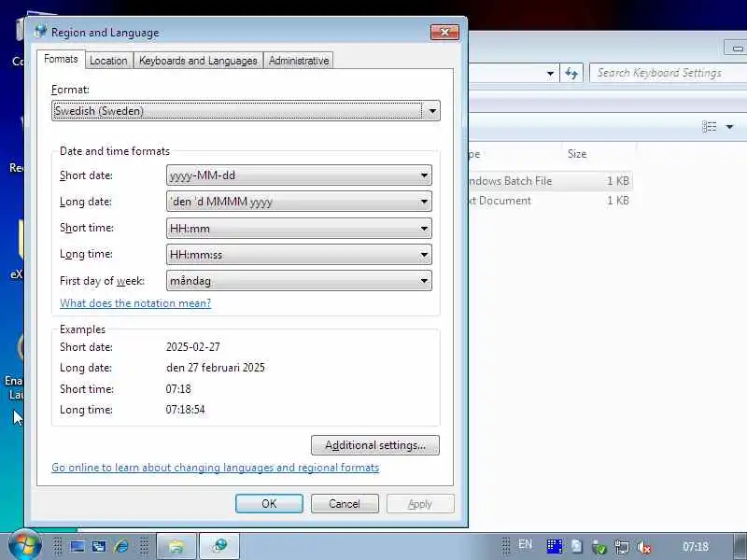The image size is (747, 560).
Task: Open view options arrow in Explorer window
Action: 729,127
